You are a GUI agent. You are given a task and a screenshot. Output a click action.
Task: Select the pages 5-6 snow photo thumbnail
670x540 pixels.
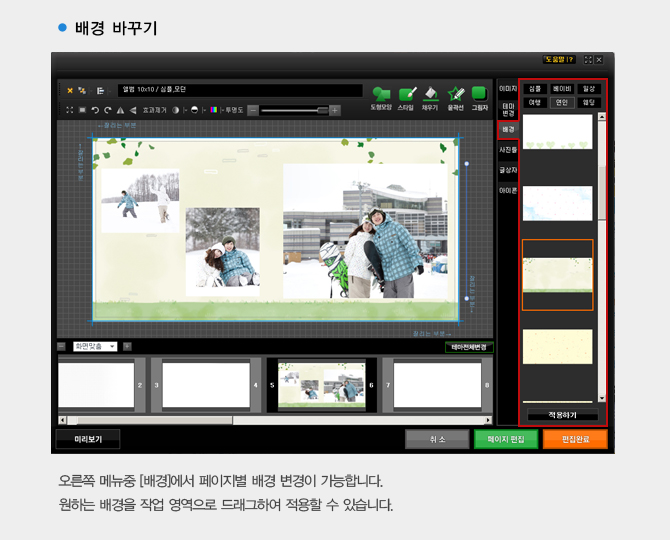(x=322, y=385)
